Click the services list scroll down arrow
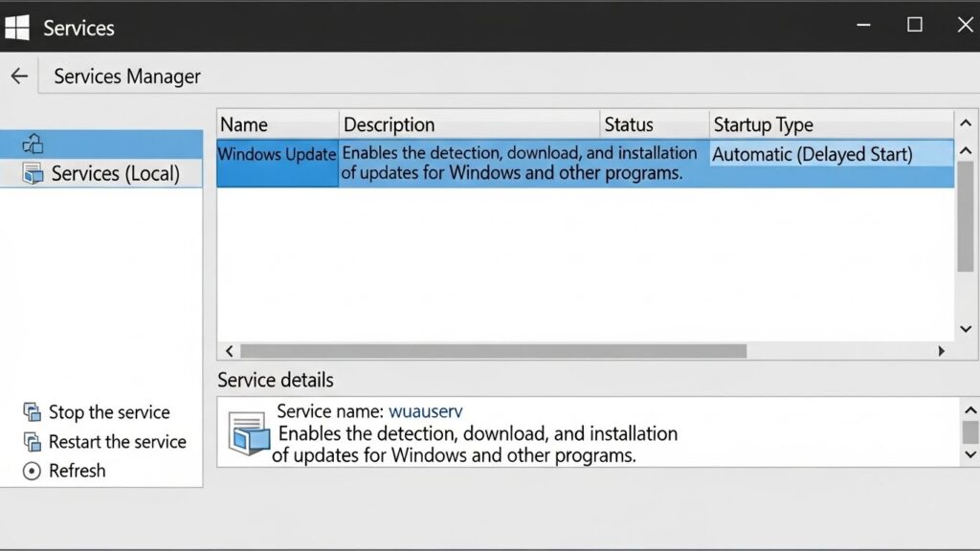This screenshot has height=551, width=980. pos(966,329)
